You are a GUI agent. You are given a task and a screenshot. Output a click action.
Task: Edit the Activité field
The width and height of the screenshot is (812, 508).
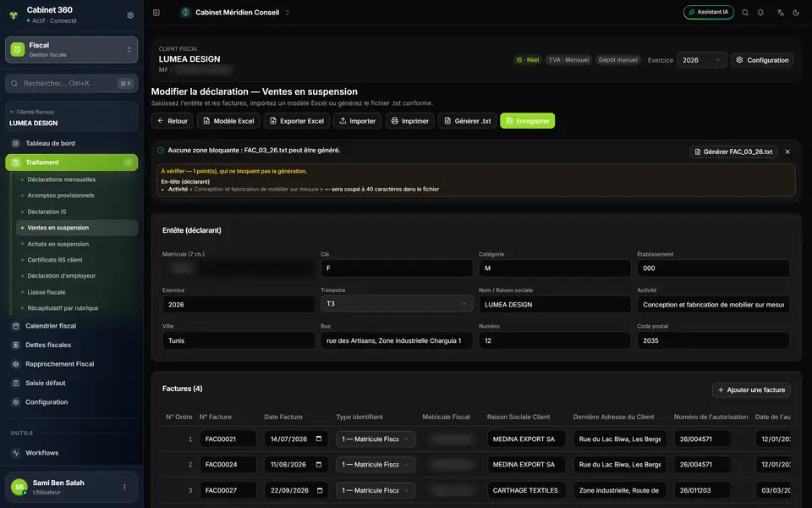[713, 304]
